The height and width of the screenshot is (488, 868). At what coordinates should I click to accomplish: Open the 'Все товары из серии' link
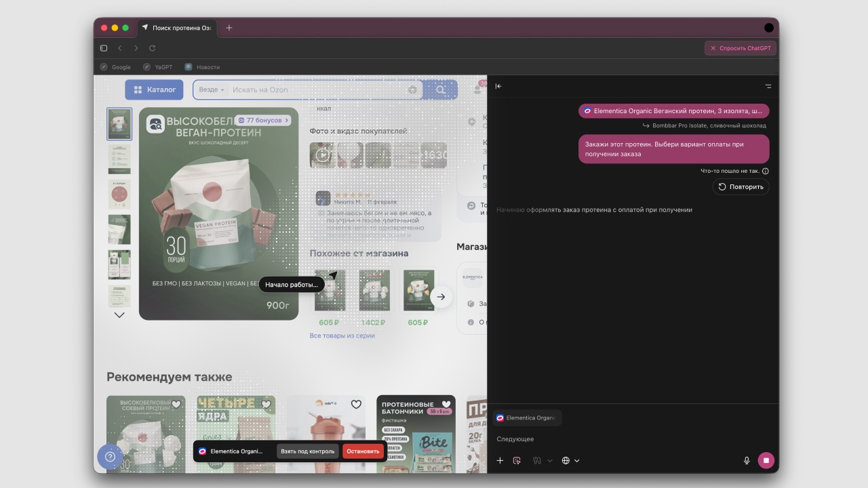point(342,335)
